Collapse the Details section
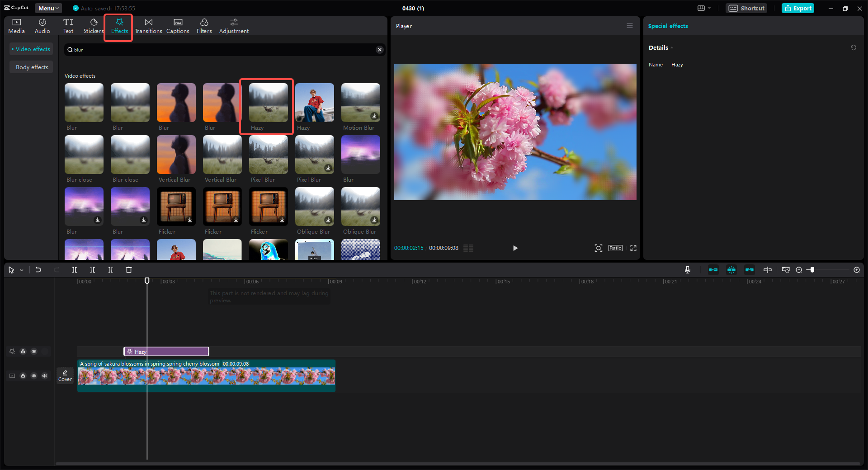This screenshot has height=470, width=868. (x=673, y=47)
